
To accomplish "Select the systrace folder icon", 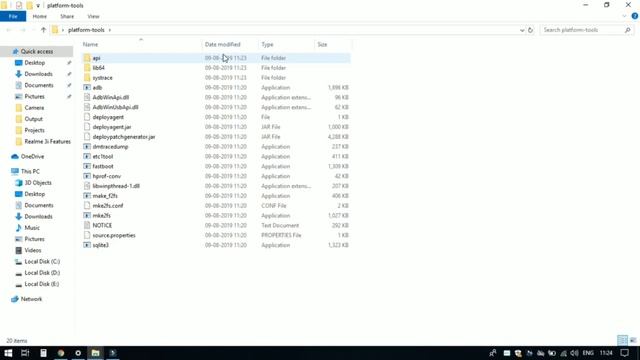I will [87, 78].
